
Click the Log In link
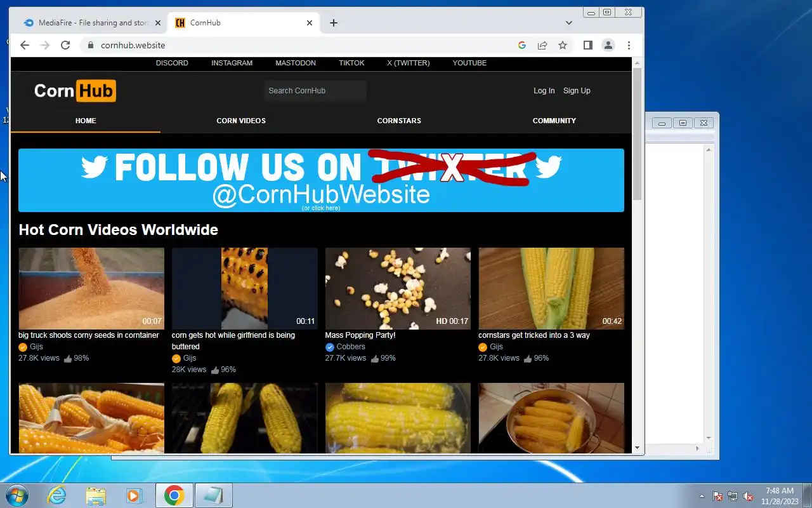(544, 91)
